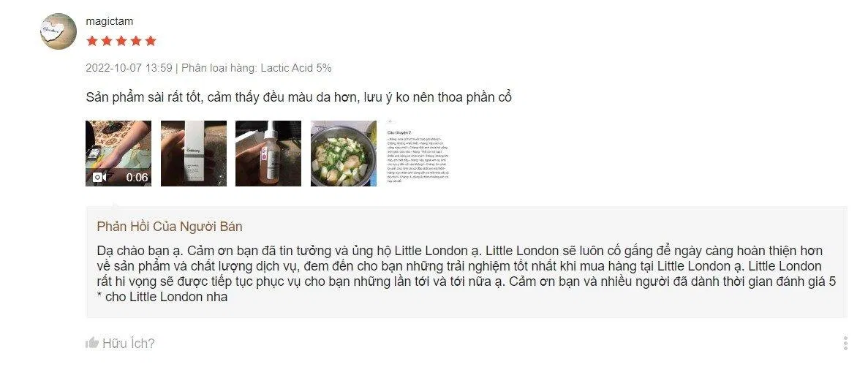The width and height of the screenshot is (868, 367).
Task: Click the Phản Hồi Của Người Bán heading
Action: coord(170,227)
